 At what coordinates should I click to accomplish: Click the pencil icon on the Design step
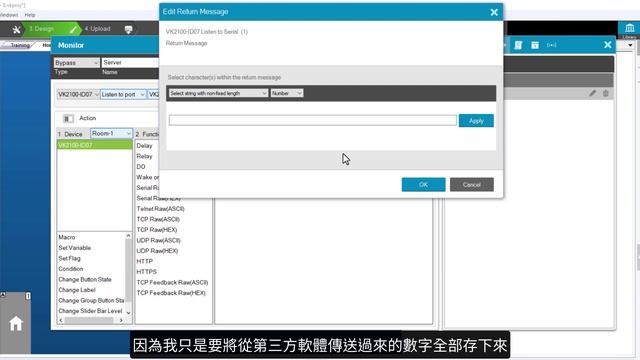[73, 29]
